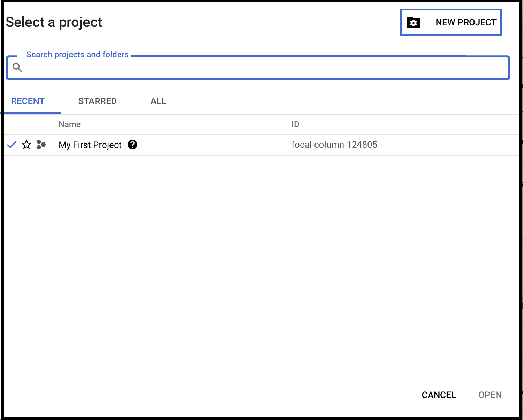Dismiss the dialog with CANCEL
The width and height of the screenshot is (523, 420).
click(x=439, y=395)
